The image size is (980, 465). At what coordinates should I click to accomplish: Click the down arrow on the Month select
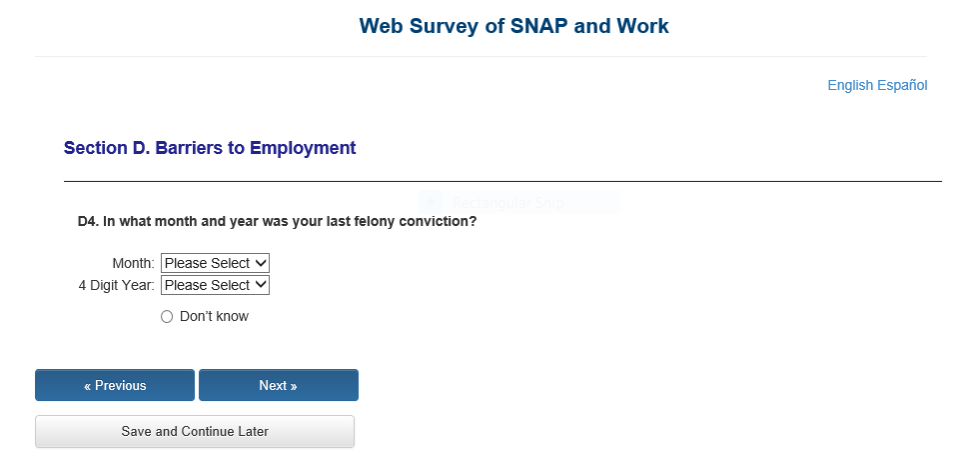pyautogui.click(x=261, y=263)
